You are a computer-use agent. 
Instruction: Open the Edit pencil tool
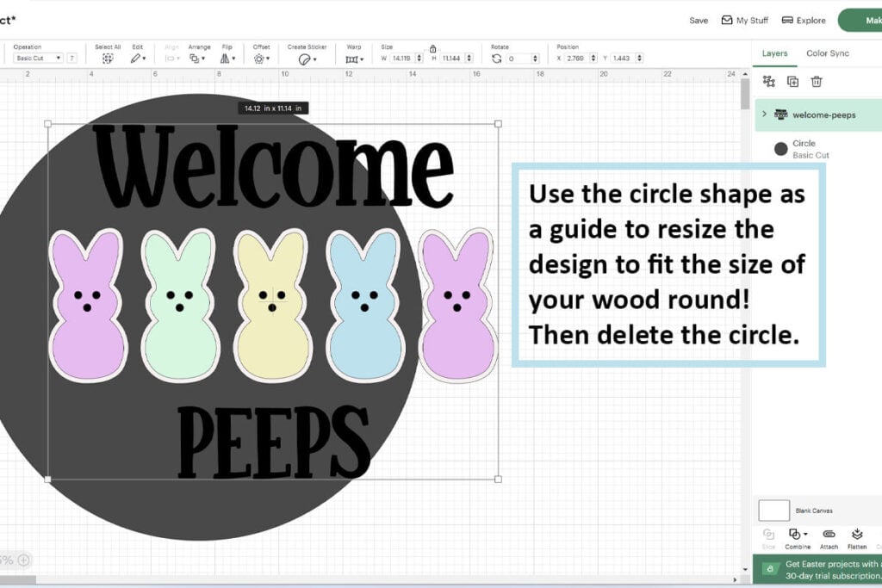(x=135, y=59)
